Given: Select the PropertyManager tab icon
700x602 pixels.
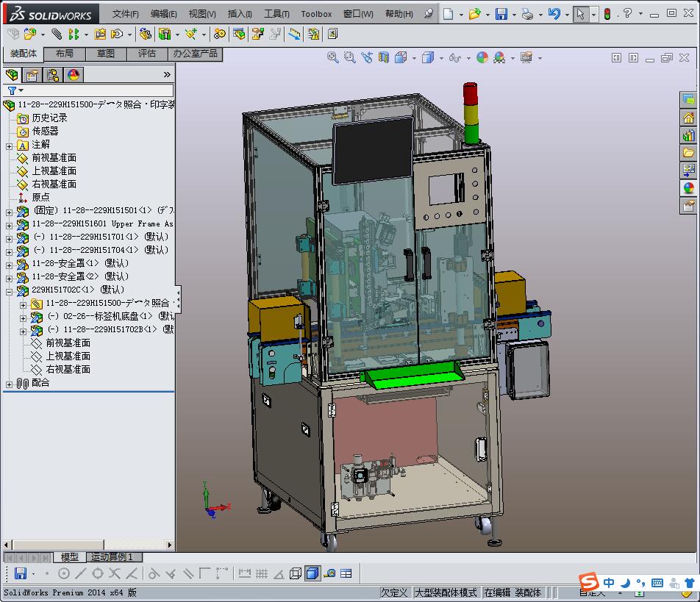Looking at the screenshot, I should (32, 74).
